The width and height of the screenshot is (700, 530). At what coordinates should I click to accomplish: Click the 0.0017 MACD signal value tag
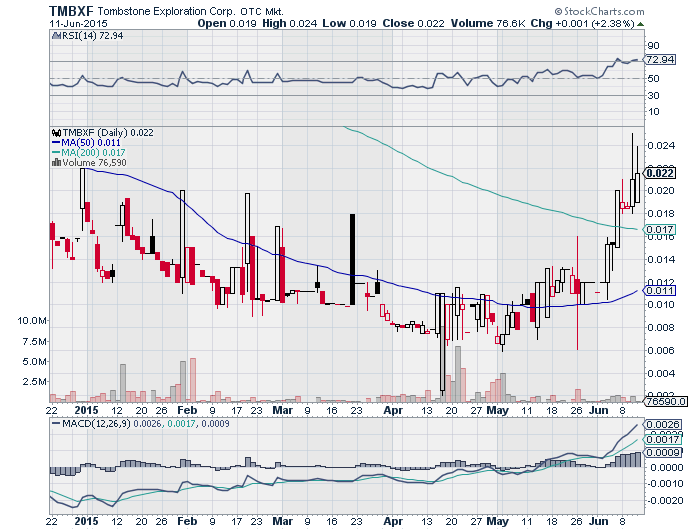point(662,440)
